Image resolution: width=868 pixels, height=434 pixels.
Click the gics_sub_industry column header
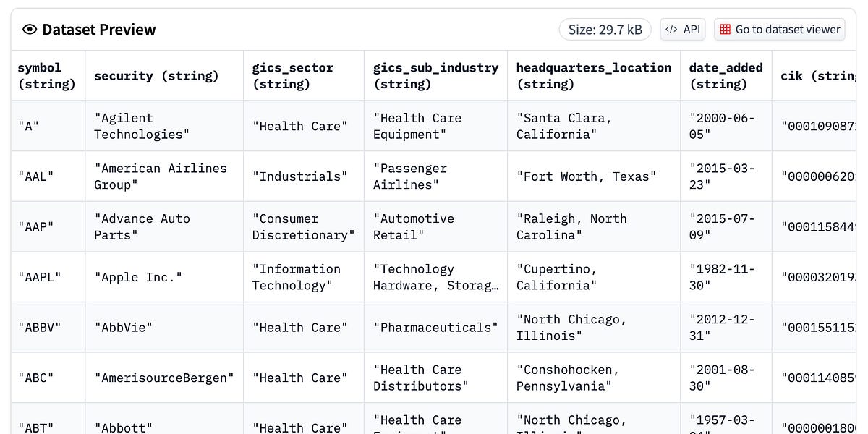[435, 75]
